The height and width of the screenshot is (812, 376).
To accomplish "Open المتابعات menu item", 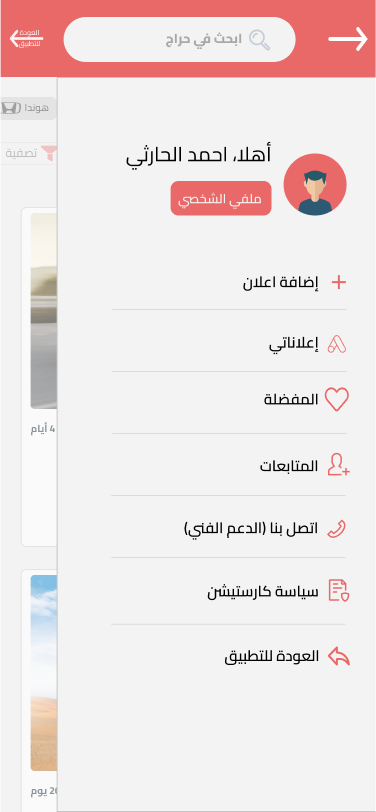I will click(229, 466).
